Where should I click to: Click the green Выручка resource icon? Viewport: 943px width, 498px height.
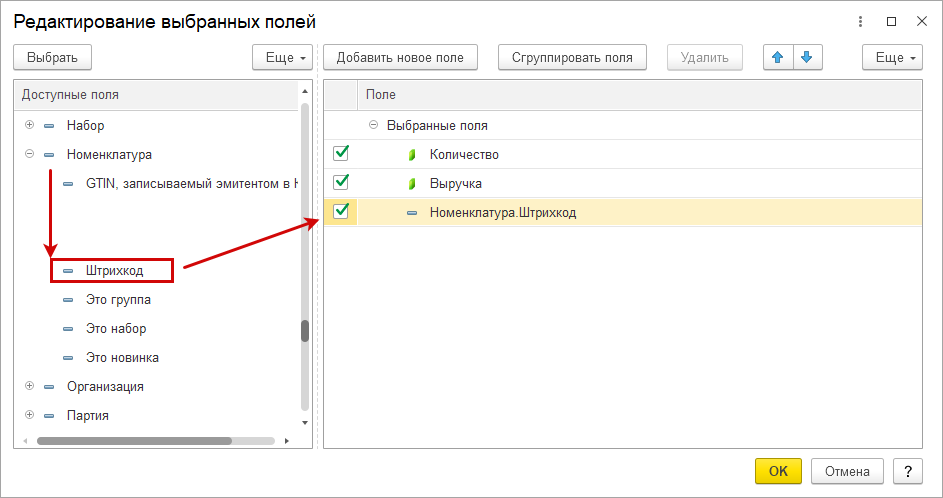coord(411,184)
